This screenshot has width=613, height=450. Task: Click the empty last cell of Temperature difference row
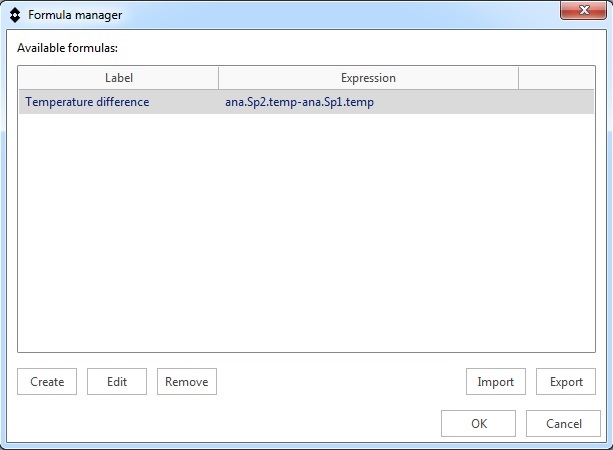coord(556,102)
